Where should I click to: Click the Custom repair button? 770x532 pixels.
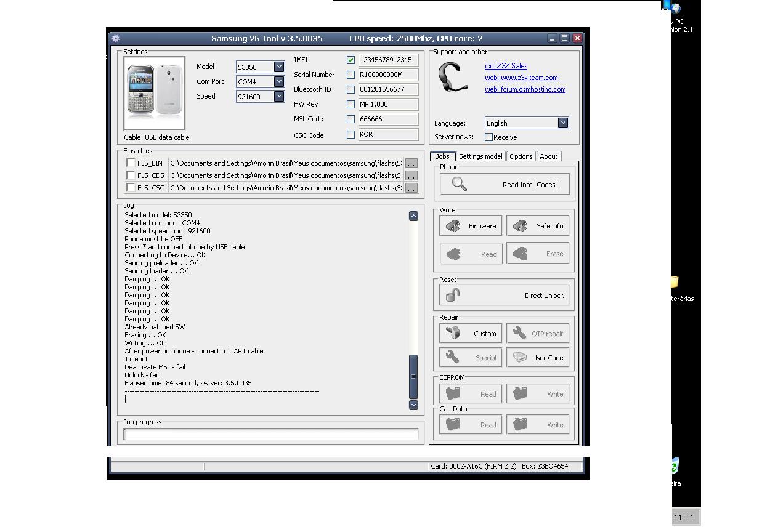click(x=471, y=334)
